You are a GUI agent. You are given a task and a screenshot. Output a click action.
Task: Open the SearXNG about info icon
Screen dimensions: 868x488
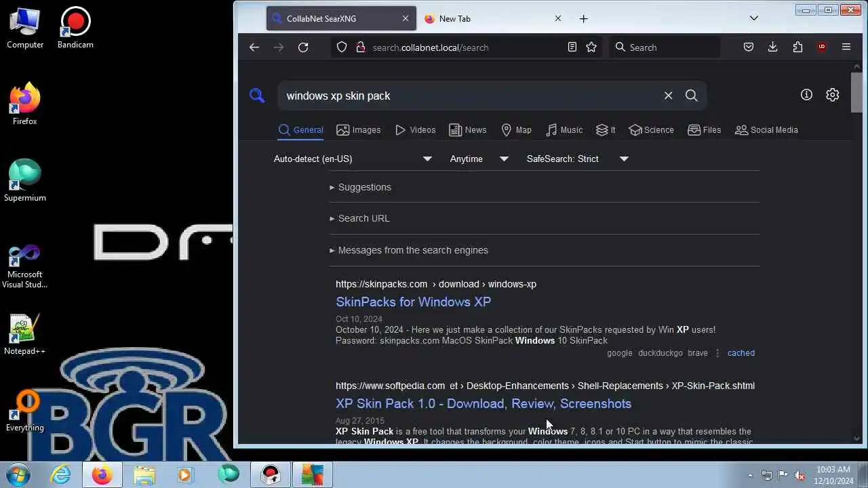pyautogui.click(x=806, y=95)
